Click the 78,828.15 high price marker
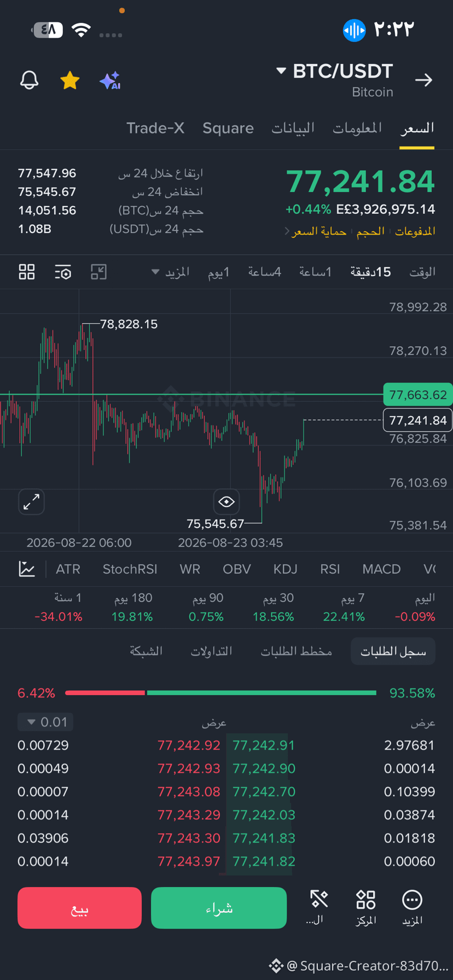The width and height of the screenshot is (453, 980). click(129, 324)
